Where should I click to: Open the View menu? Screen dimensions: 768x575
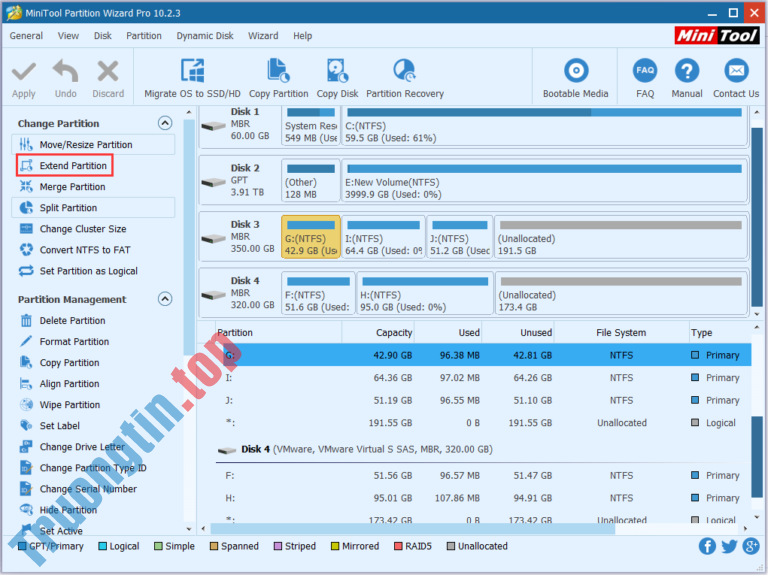coord(68,36)
